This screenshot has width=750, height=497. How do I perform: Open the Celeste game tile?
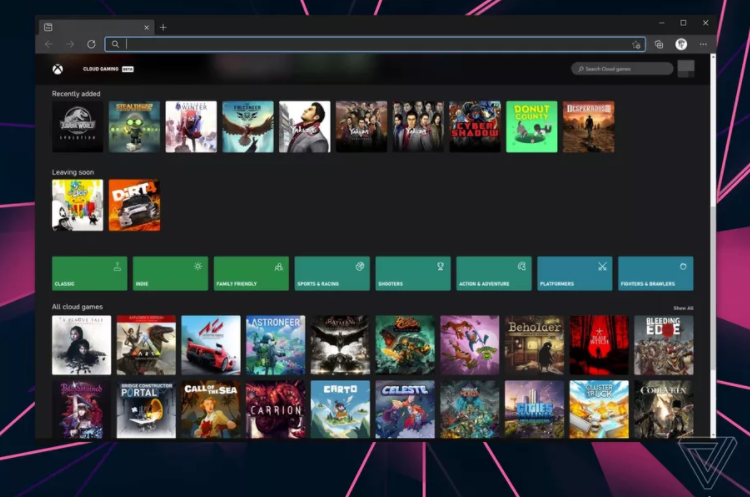(405, 409)
